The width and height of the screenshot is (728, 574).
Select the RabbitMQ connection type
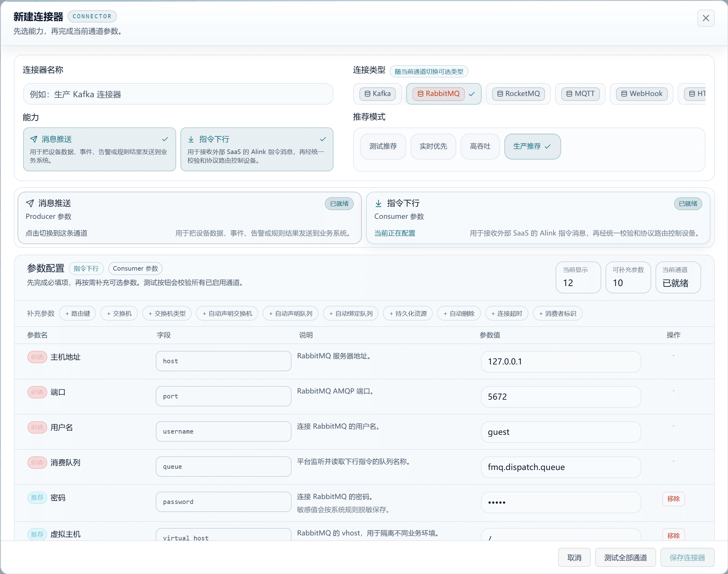tap(444, 94)
